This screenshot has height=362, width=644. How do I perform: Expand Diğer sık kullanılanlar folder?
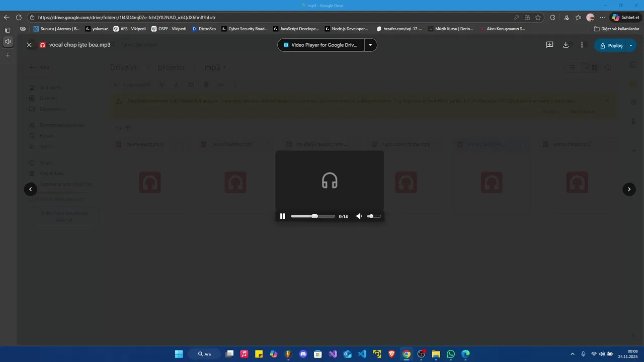click(616, 29)
